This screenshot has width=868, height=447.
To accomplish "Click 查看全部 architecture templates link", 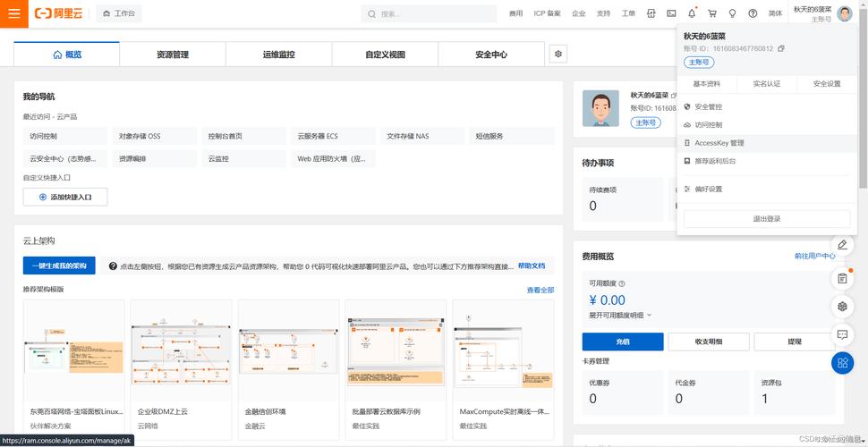I will (x=540, y=290).
